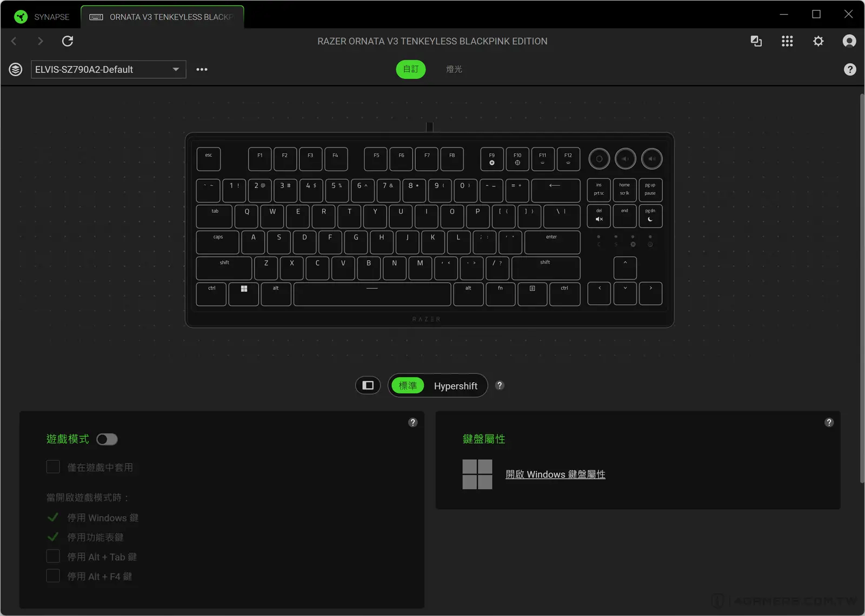
Task: Open help next to Hypershift
Action: [x=500, y=385]
